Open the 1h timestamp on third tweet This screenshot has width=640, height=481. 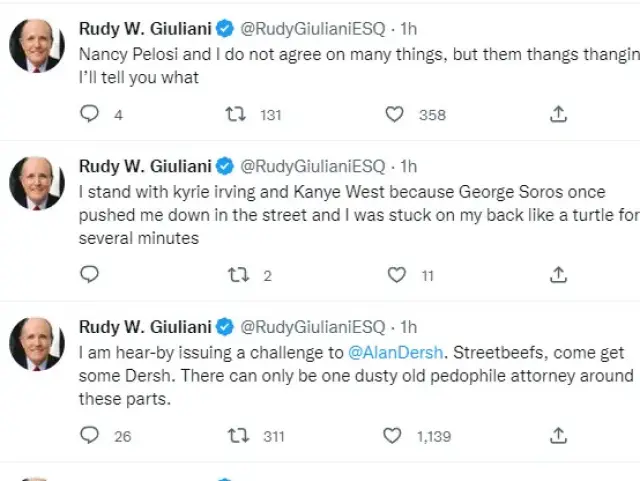408,327
